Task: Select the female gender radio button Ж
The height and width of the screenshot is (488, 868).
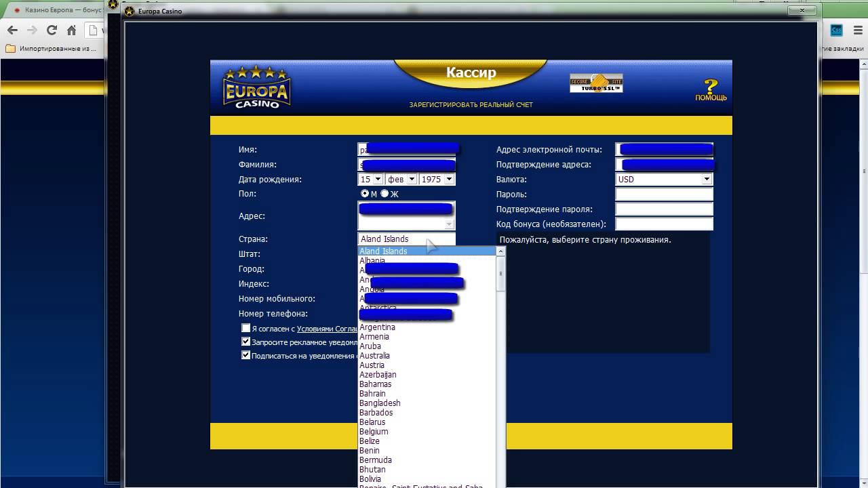Action: (384, 194)
